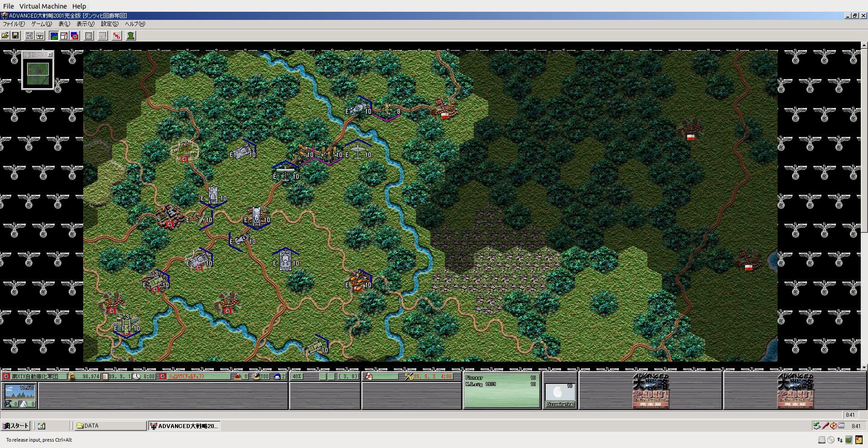Open the 設定(S) menu
The image size is (868, 448).
tap(110, 24)
